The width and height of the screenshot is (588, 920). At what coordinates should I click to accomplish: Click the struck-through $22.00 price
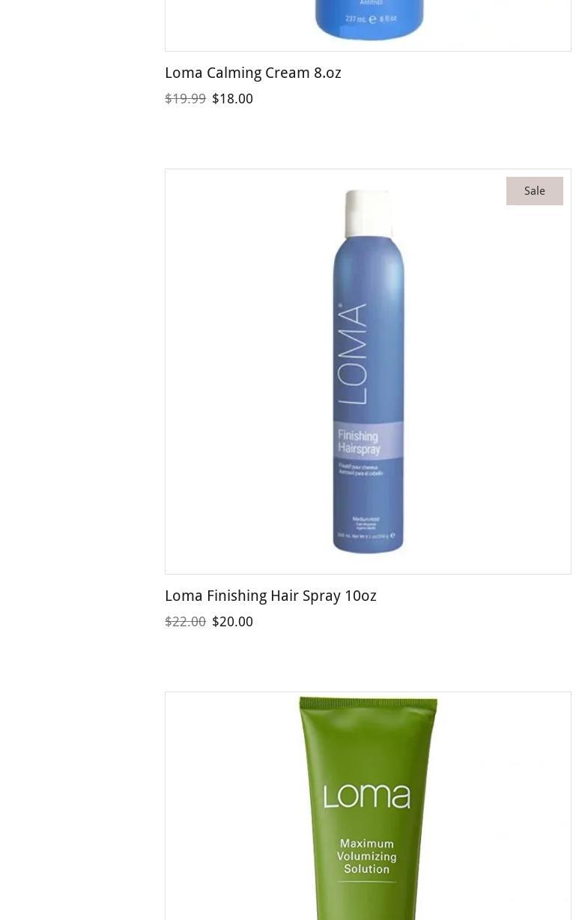pos(185,621)
